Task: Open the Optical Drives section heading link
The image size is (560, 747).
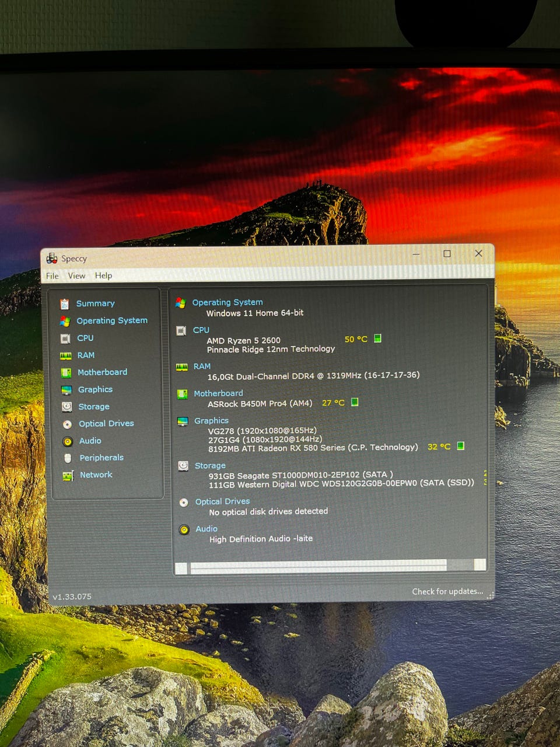Action: click(222, 501)
